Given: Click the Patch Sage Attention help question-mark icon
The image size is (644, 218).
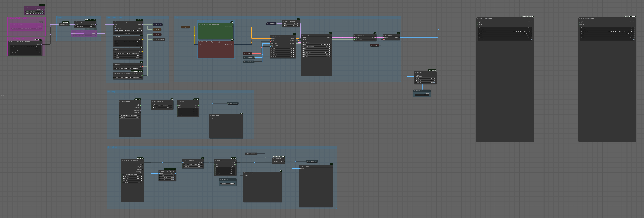Looking at the screenshot, I should coord(95,22).
